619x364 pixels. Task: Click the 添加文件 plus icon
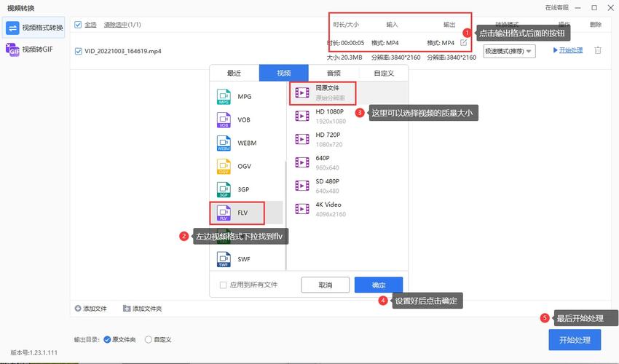point(78,309)
